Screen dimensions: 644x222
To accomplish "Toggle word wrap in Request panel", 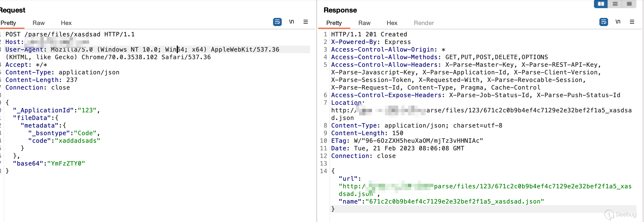I will [x=277, y=22].
